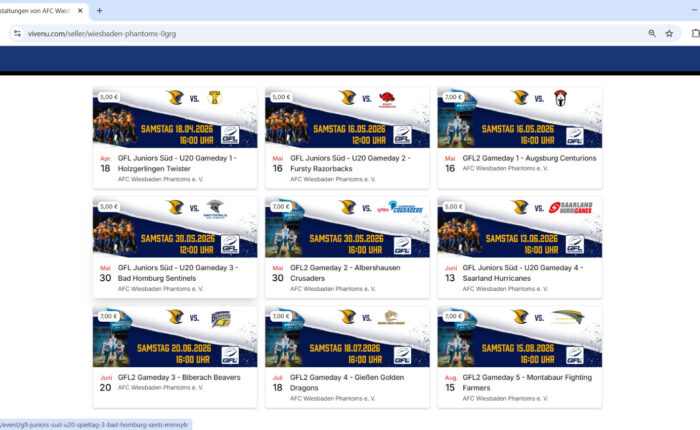Open the browser extensions icon
700x430 pixels.
coord(695,33)
